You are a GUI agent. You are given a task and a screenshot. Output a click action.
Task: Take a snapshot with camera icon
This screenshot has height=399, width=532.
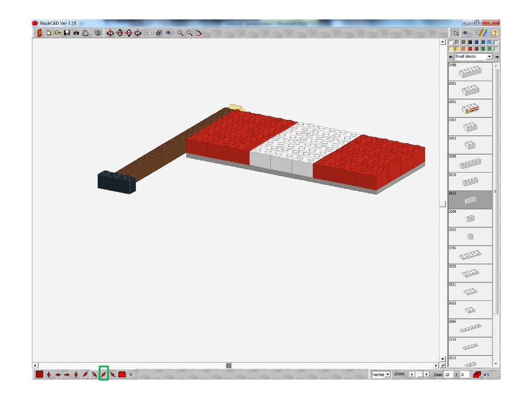pyautogui.click(x=76, y=33)
